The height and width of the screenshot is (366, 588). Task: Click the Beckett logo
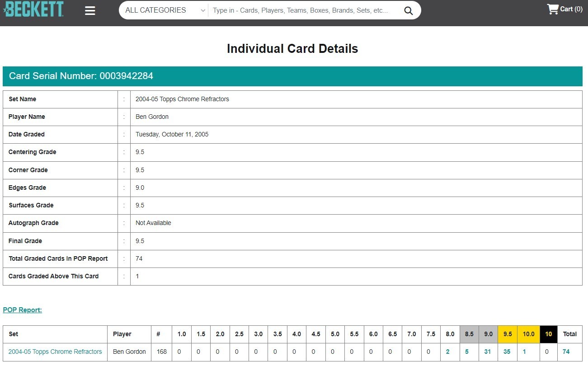(x=33, y=9)
